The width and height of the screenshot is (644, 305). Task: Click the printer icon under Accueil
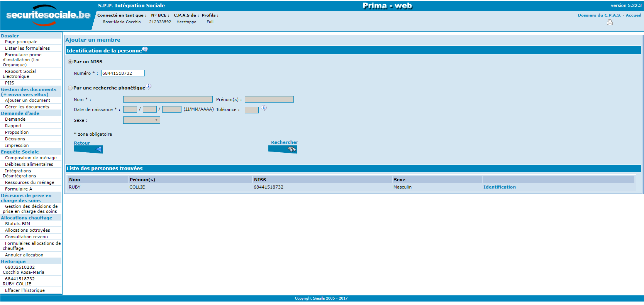tap(610, 22)
